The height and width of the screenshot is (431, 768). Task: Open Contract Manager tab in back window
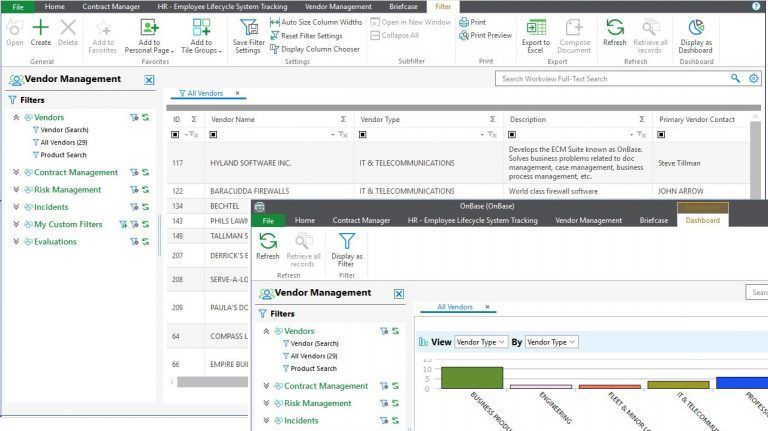(x=111, y=6)
